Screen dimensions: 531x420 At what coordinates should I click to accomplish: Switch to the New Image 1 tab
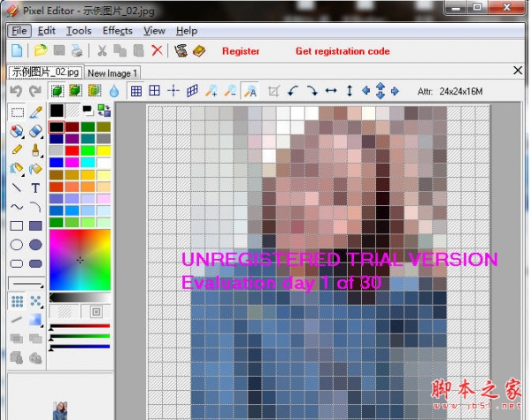(x=112, y=73)
